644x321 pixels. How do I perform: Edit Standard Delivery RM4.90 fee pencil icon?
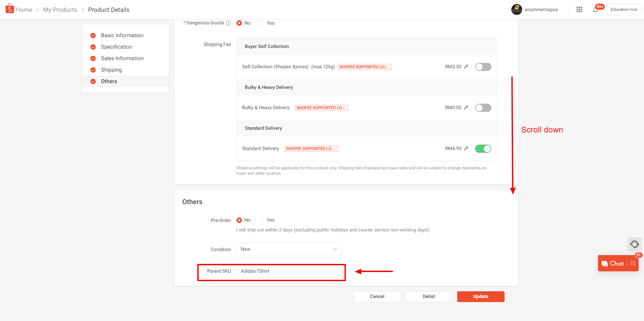(x=466, y=148)
